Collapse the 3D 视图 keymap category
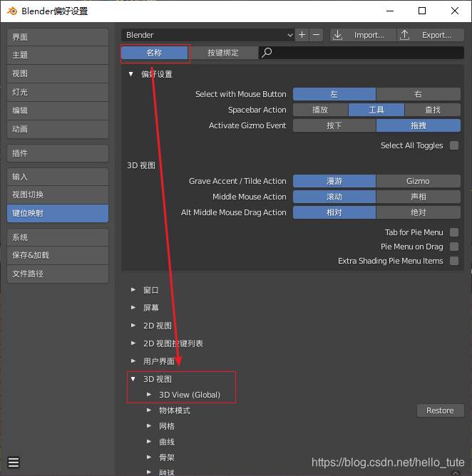Image resolution: width=472 pixels, height=476 pixels. click(133, 379)
